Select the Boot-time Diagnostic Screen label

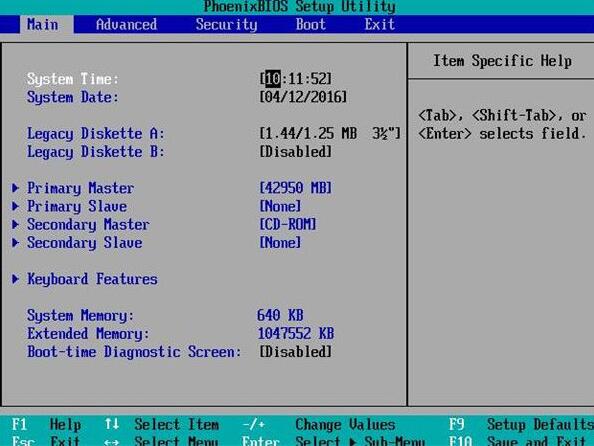(x=134, y=352)
